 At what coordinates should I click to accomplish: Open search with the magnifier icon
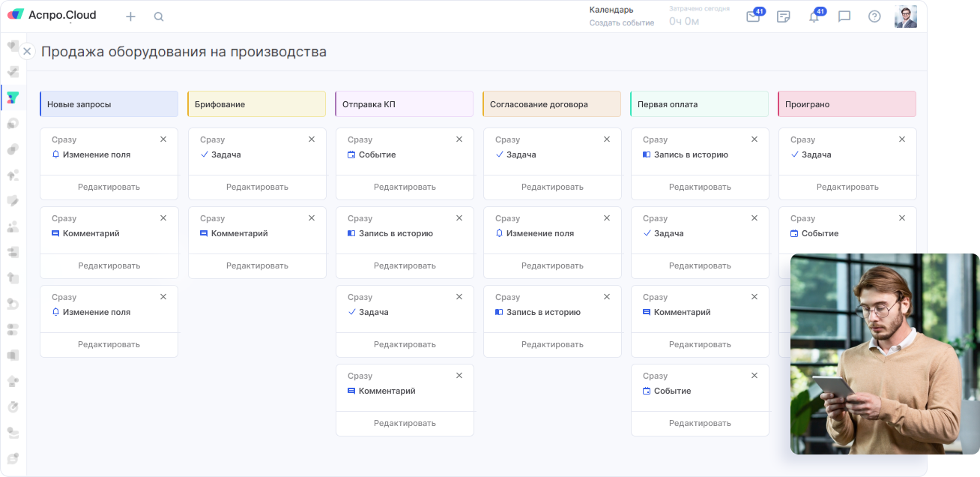pyautogui.click(x=159, y=16)
